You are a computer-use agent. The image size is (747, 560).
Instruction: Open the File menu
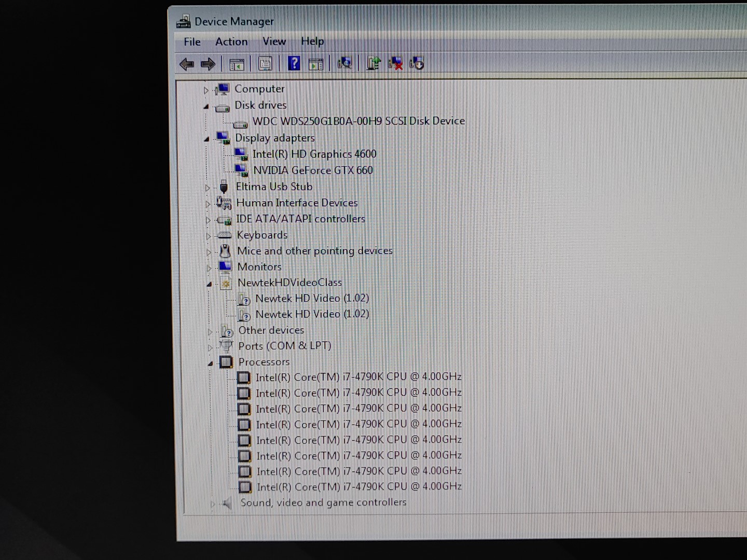192,42
